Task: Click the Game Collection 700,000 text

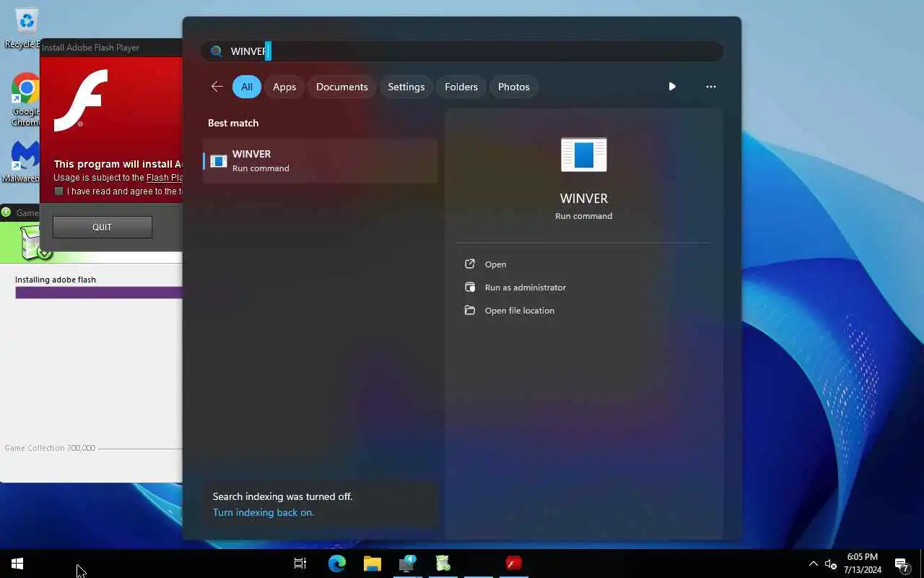Action: pos(50,448)
